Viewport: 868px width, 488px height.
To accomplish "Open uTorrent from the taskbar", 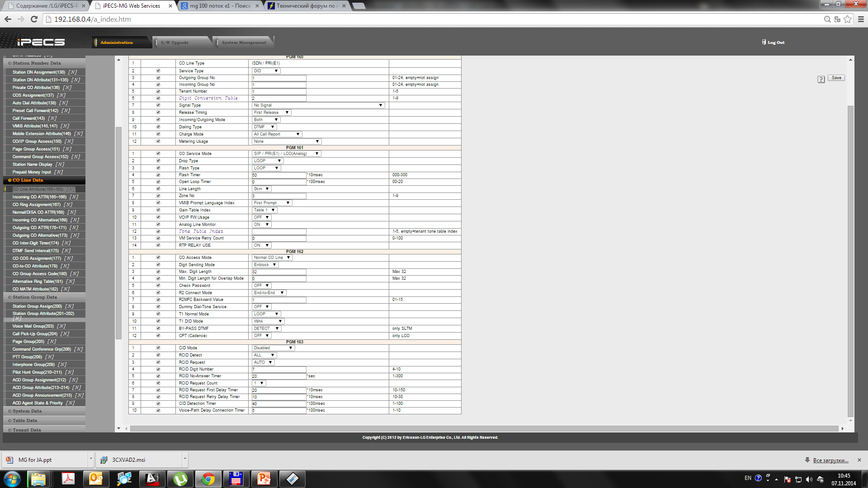I will [180, 479].
